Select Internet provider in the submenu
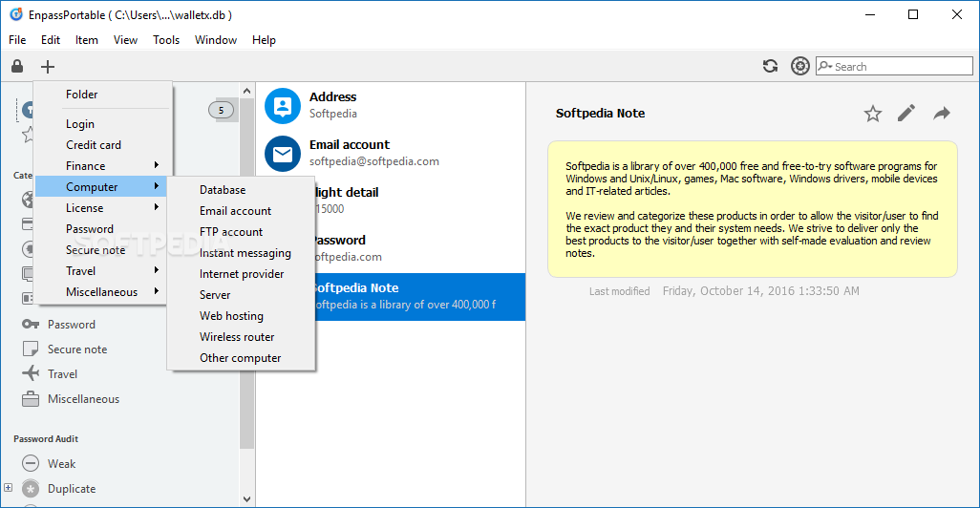 242,274
